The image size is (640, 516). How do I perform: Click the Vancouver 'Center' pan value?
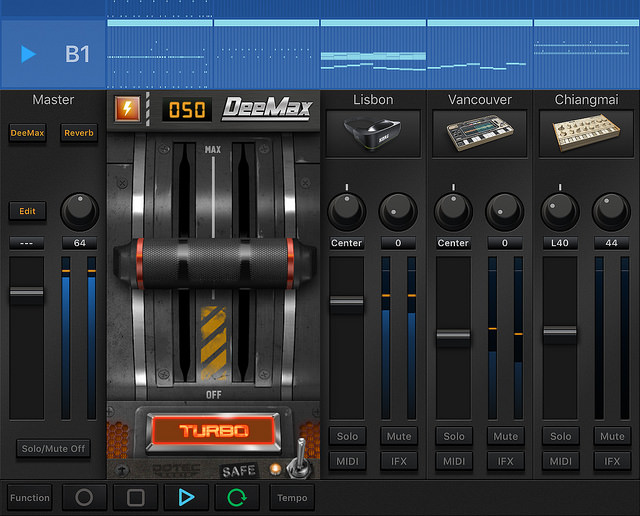(x=453, y=243)
